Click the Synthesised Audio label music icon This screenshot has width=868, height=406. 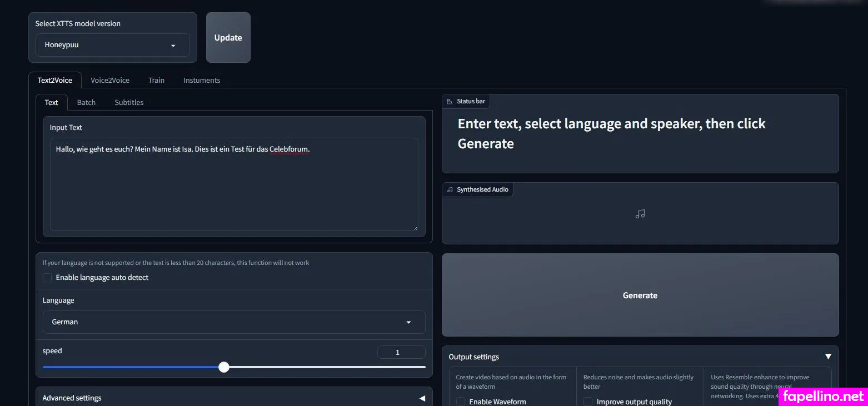pyautogui.click(x=450, y=190)
